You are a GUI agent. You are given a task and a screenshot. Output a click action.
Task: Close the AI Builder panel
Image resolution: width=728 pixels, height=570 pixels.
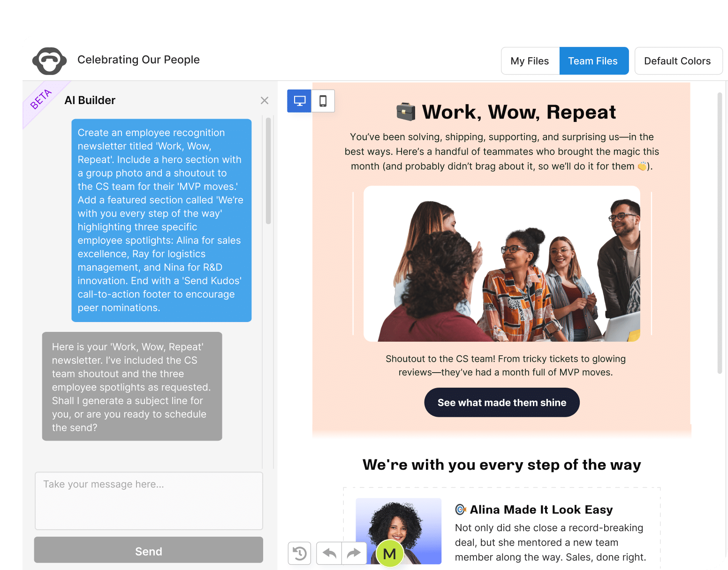point(265,100)
